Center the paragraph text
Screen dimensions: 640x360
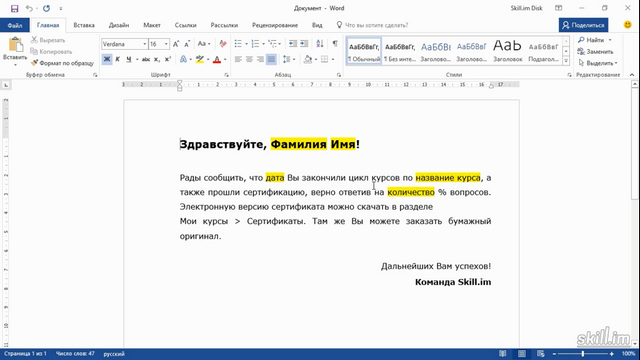click(x=249, y=60)
